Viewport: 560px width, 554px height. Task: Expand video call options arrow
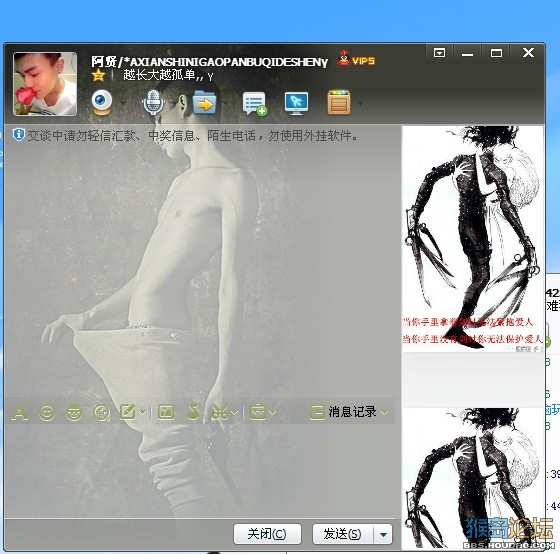click(124, 104)
